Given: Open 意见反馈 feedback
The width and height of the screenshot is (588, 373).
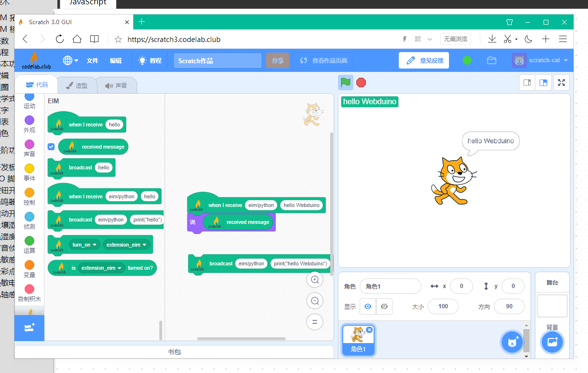Looking at the screenshot, I should (x=424, y=60).
